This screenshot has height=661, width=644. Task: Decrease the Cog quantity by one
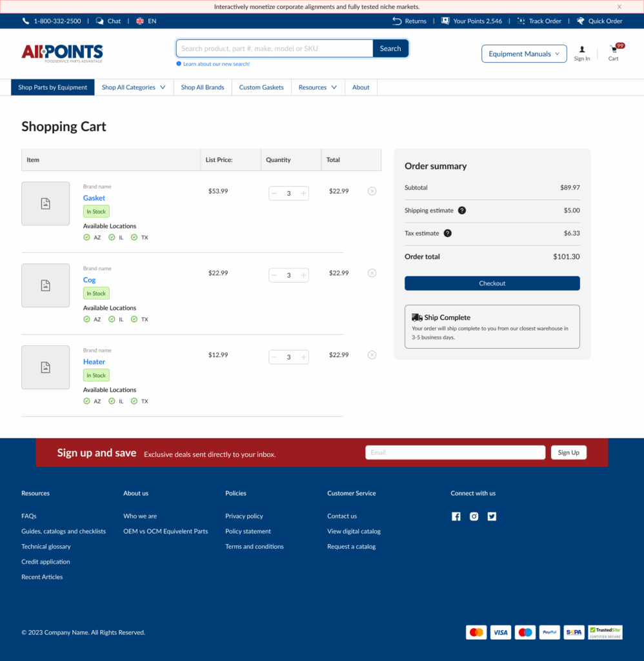pyautogui.click(x=274, y=275)
